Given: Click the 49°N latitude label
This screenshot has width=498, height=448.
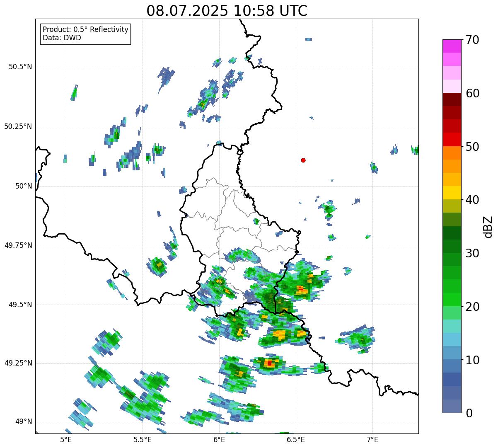Looking at the screenshot, I should pyautogui.click(x=24, y=422).
